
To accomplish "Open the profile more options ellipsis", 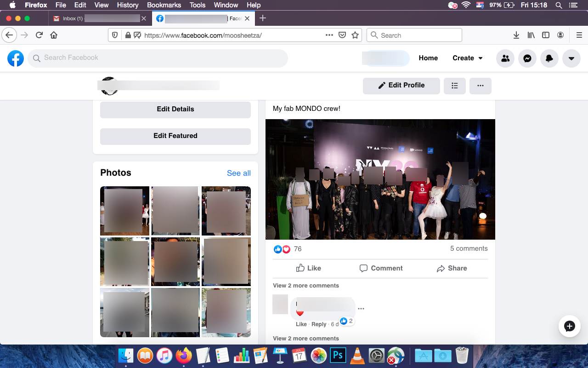I will pyautogui.click(x=481, y=86).
